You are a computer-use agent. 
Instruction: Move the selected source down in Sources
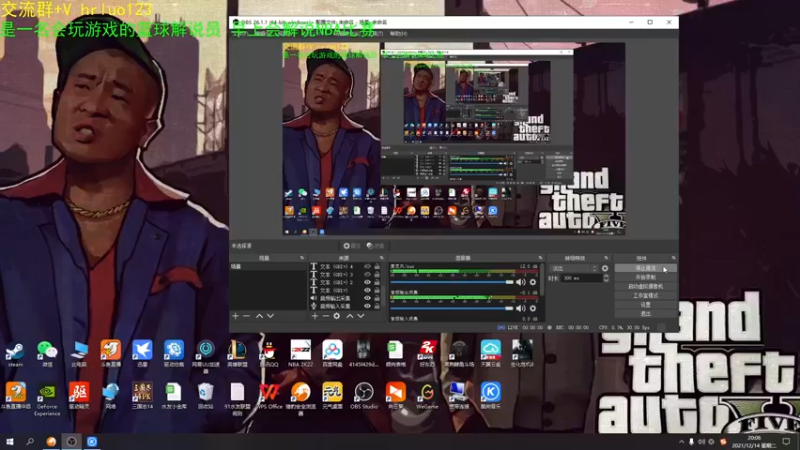click(x=361, y=316)
